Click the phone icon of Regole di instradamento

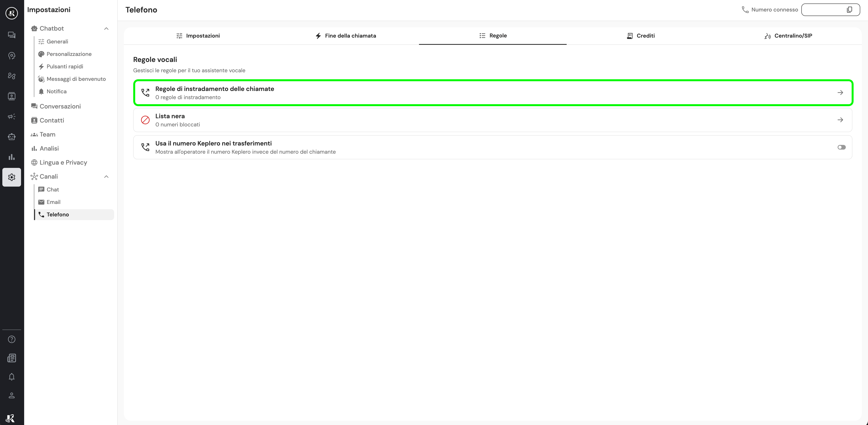pos(145,93)
